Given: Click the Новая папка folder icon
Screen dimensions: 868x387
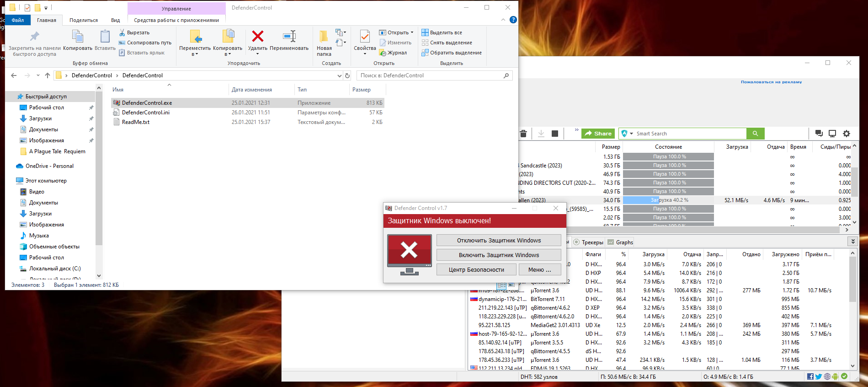Looking at the screenshot, I should pos(324,37).
